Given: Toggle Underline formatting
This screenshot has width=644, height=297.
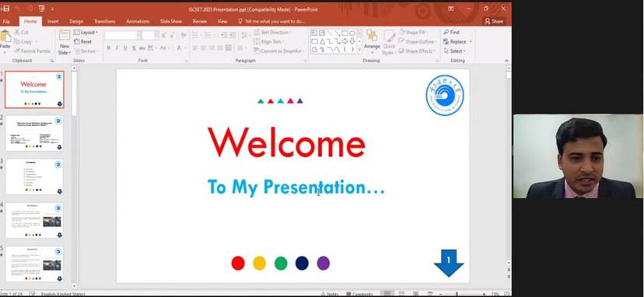Looking at the screenshot, I should click(x=125, y=48).
